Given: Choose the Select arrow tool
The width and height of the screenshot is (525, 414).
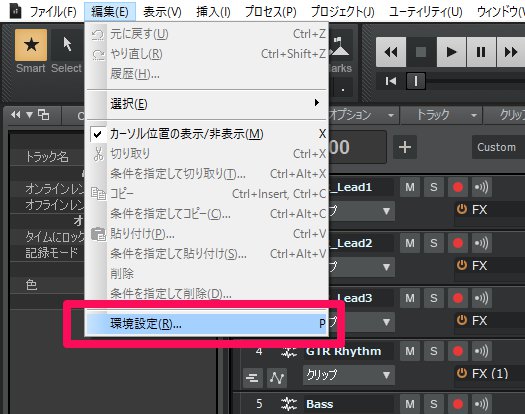Looking at the screenshot, I should pos(67,45).
